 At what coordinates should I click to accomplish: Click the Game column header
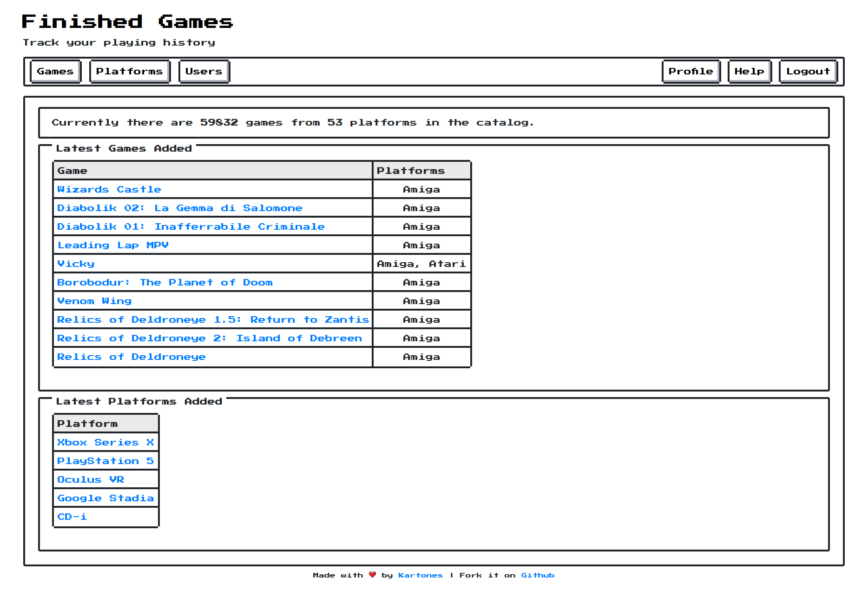pos(213,171)
